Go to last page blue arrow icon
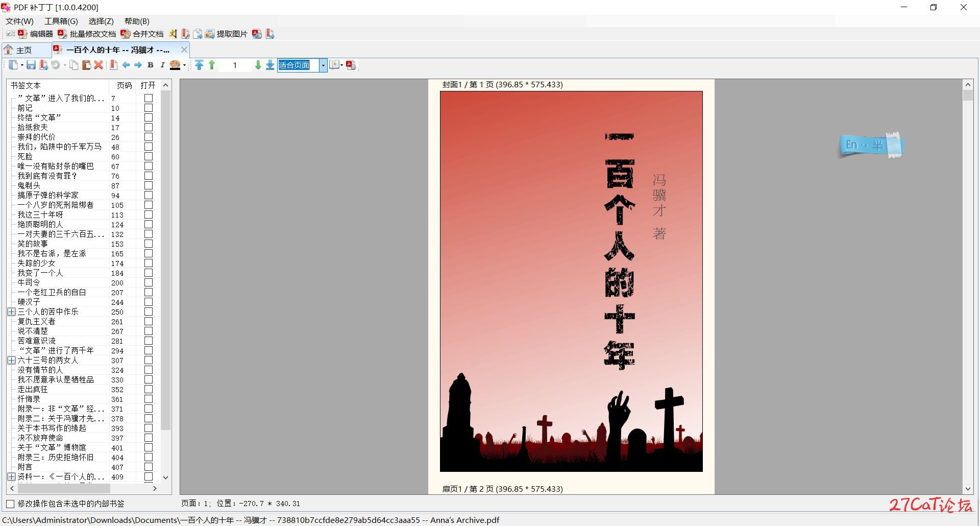This screenshot has width=980, height=526. tap(270, 65)
